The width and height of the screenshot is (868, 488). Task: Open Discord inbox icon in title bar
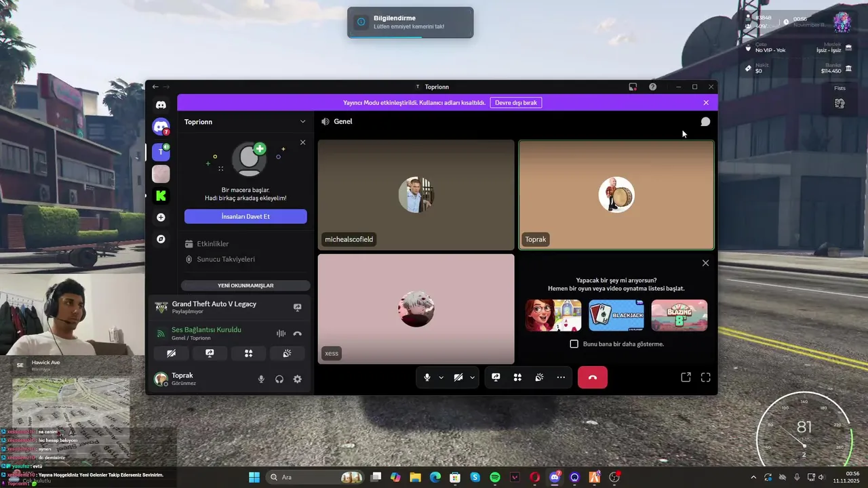pyautogui.click(x=633, y=87)
